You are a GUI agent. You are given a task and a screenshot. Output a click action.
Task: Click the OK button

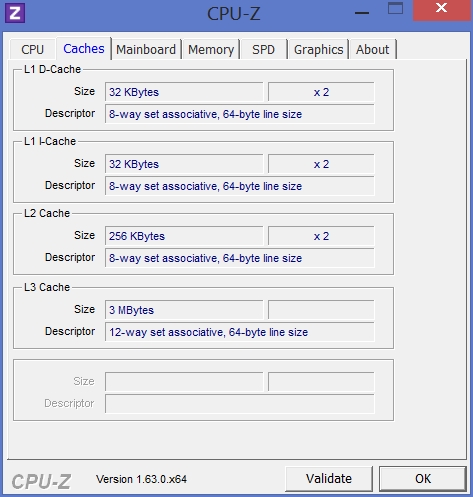tap(423, 479)
